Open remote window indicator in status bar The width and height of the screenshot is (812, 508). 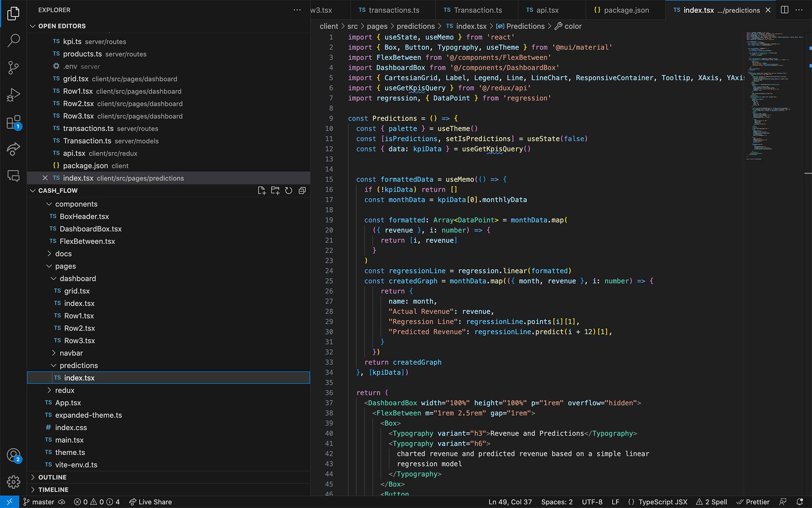coord(9,502)
